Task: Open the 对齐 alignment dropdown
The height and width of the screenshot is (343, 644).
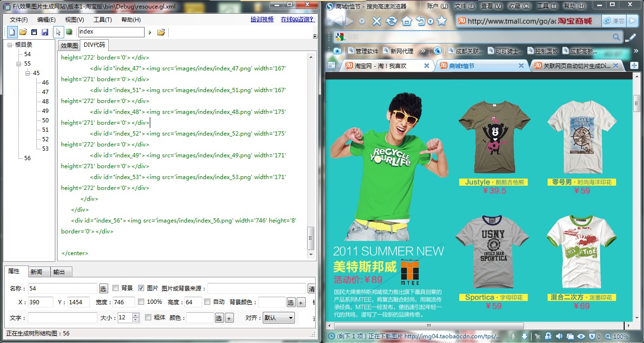Action: [279, 317]
